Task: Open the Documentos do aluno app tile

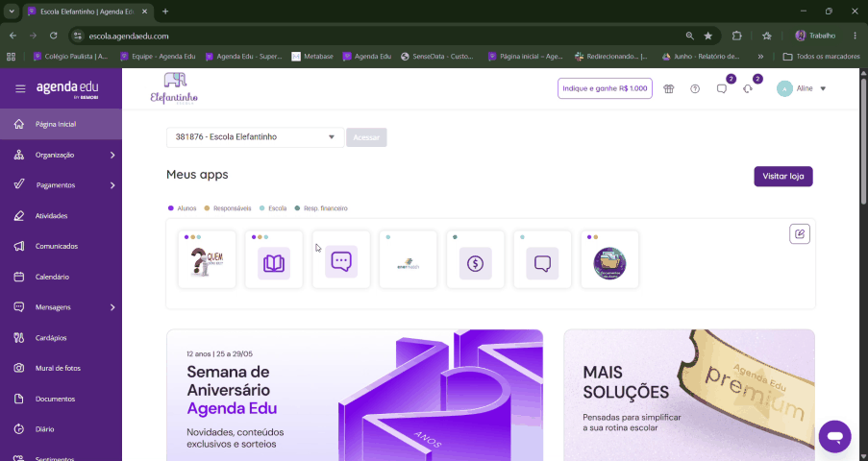Action: click(609, 259)
